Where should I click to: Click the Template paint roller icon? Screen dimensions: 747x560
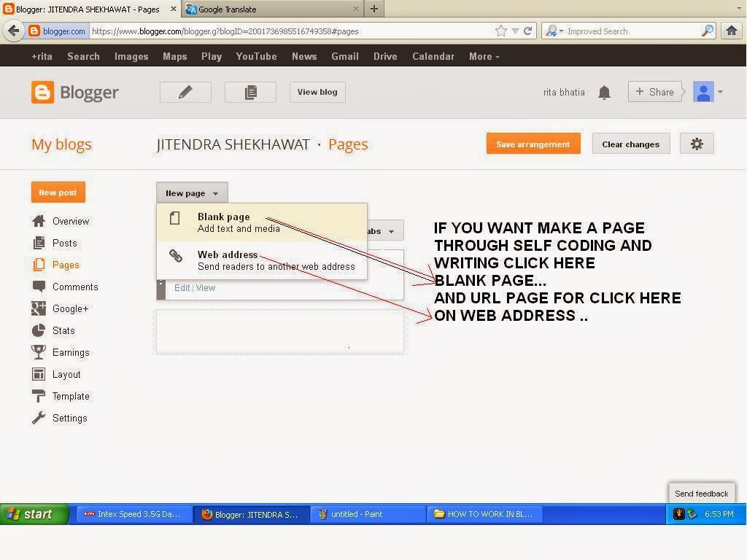39,396
